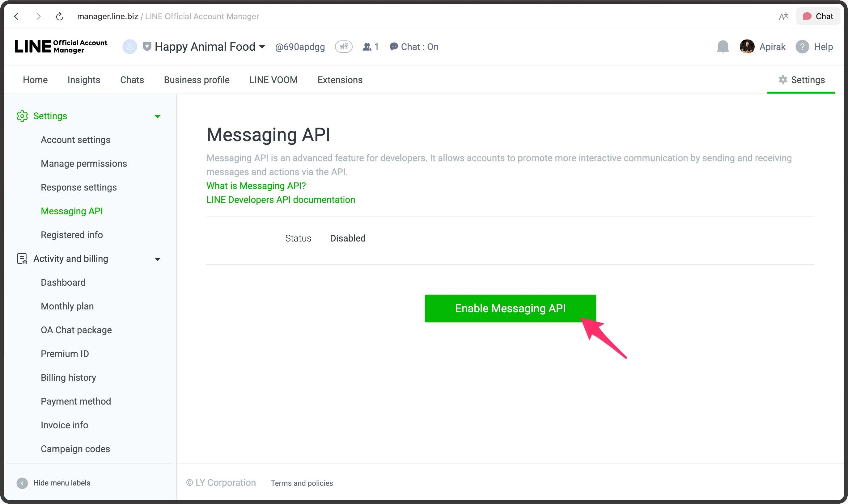Collapse the Activity and billing section
Image resolution: width=848 pixels, height=504 pixels.
(157, 259)
